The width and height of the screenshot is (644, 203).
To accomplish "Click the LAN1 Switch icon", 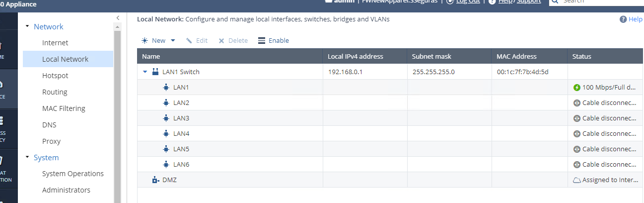I will click(155, 72).
